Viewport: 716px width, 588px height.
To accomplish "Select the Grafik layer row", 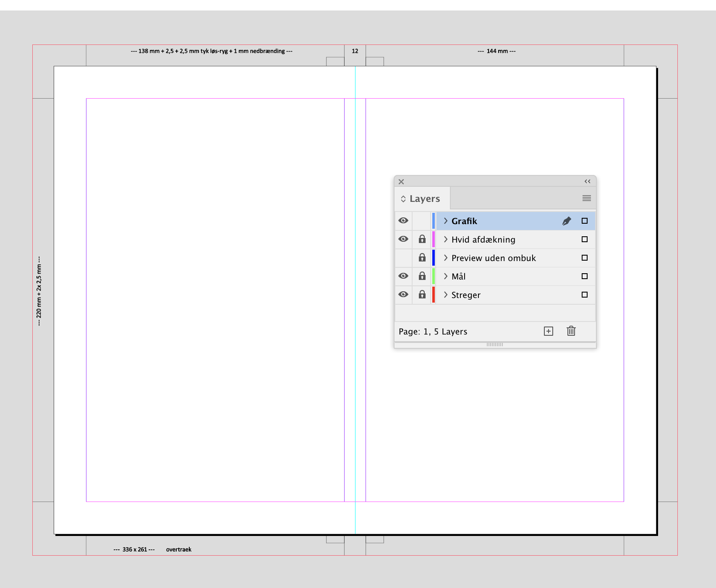I will pos(515,221).
